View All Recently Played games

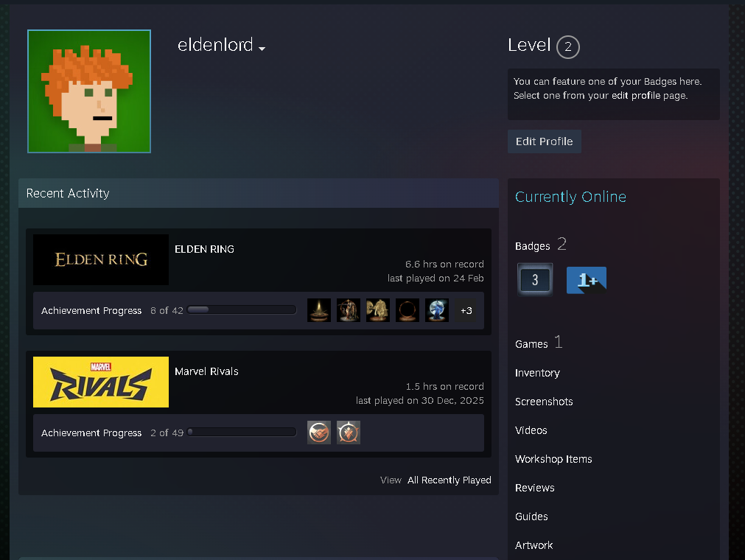449,480
